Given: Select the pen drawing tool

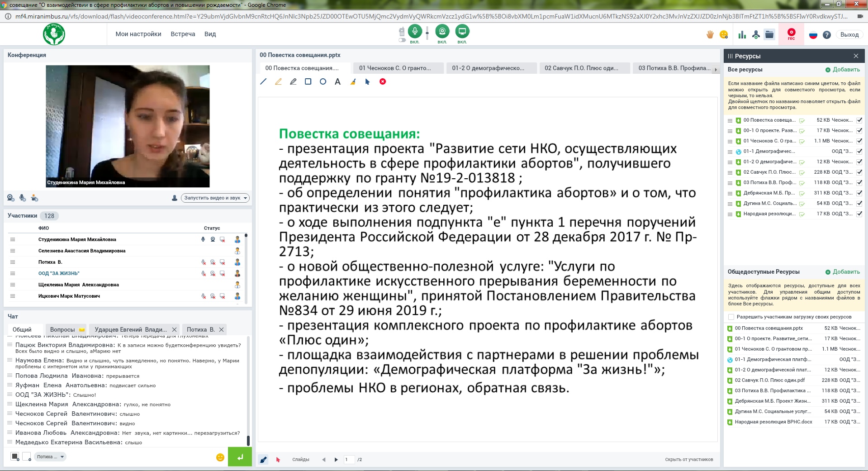Looking at the screenshot, I should coord(293,81).
